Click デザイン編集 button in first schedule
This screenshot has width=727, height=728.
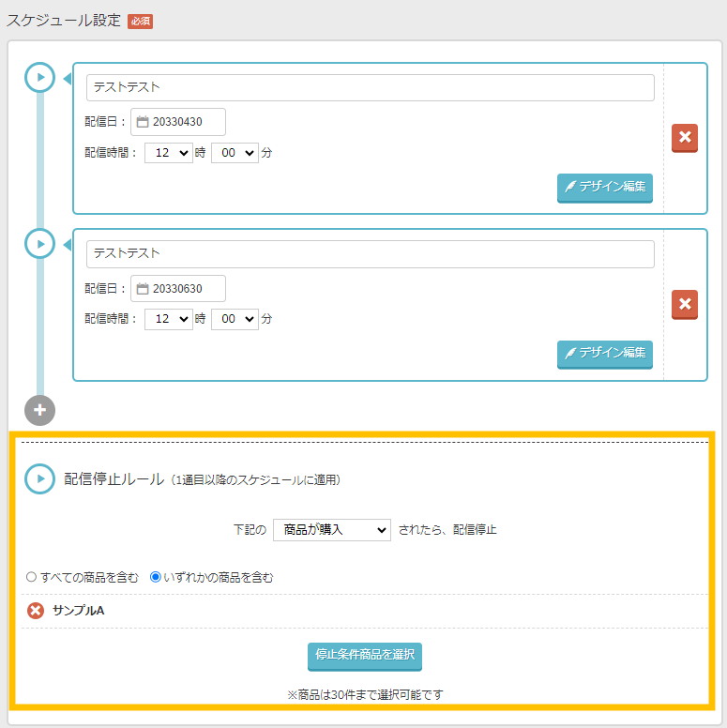pyautogui.click(x=604, y=187)
